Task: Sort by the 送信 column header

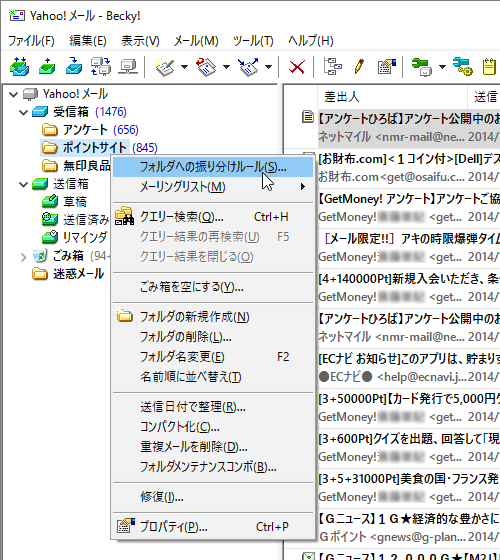Action: (x=484, y=96)
